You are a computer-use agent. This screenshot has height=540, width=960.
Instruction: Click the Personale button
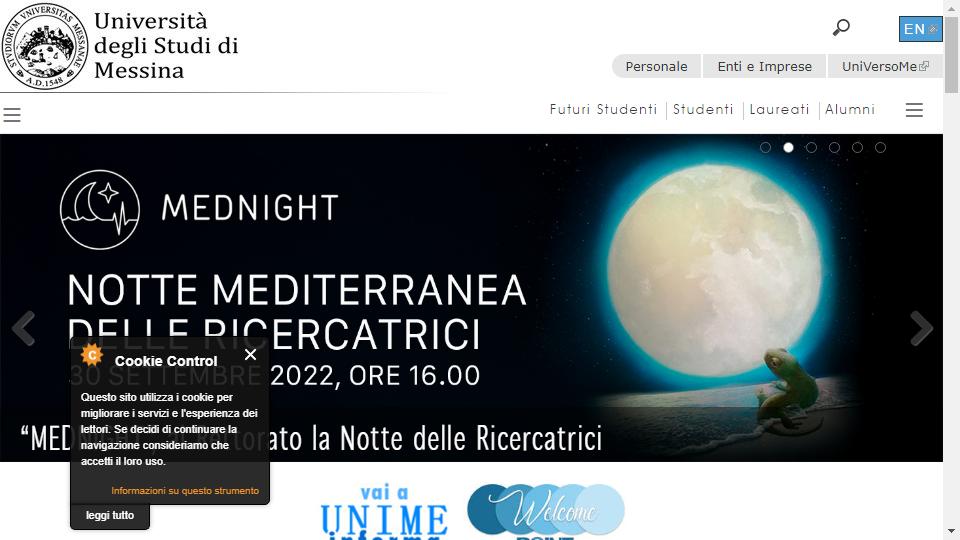(x=656, y=66)
